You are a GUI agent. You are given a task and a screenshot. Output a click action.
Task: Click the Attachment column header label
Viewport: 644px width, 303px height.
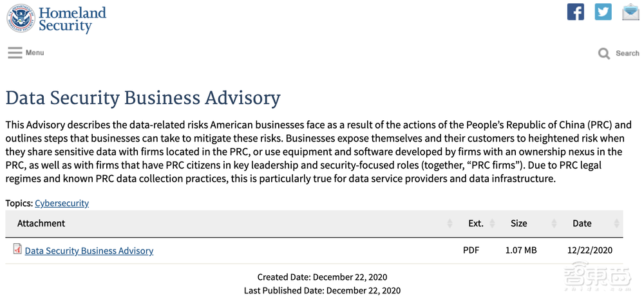41,223
